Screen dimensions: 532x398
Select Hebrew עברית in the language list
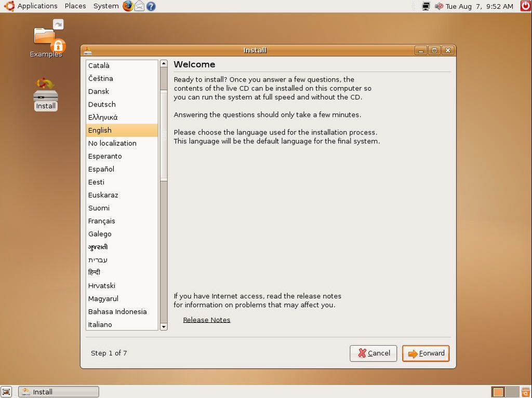pos(122,259)
